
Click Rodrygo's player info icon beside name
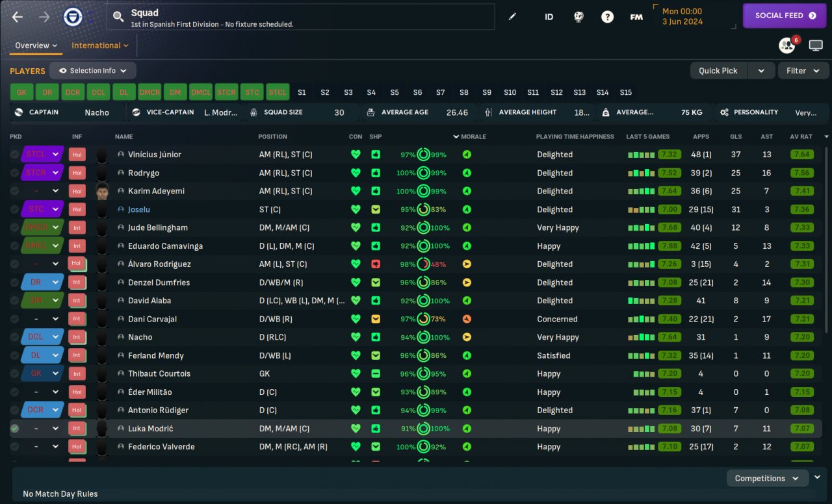120,173
